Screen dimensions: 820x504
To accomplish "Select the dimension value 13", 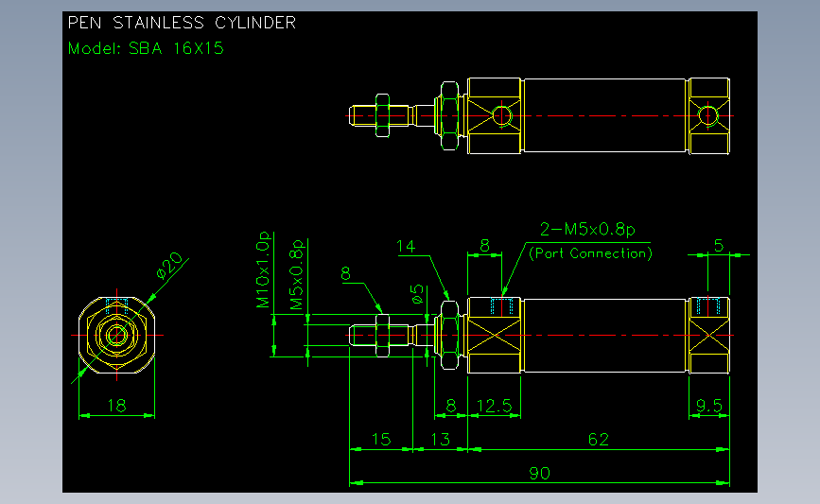I will [x=441, y=440].
